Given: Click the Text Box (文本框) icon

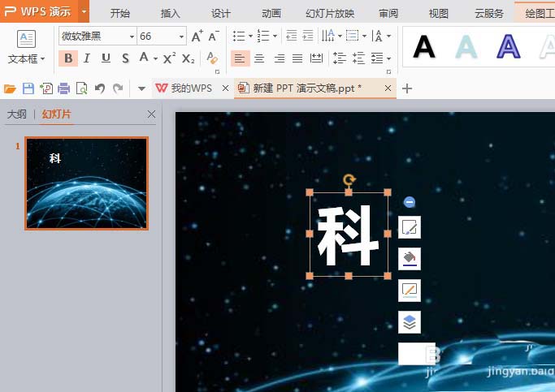Looking at the screenshot, I should (26, 39).
